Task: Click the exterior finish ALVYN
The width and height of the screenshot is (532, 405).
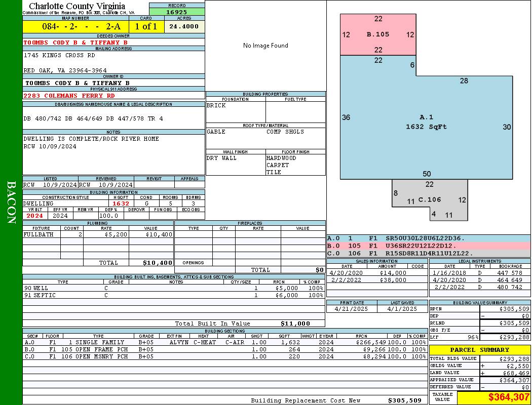Action: [x=179, y=342]
